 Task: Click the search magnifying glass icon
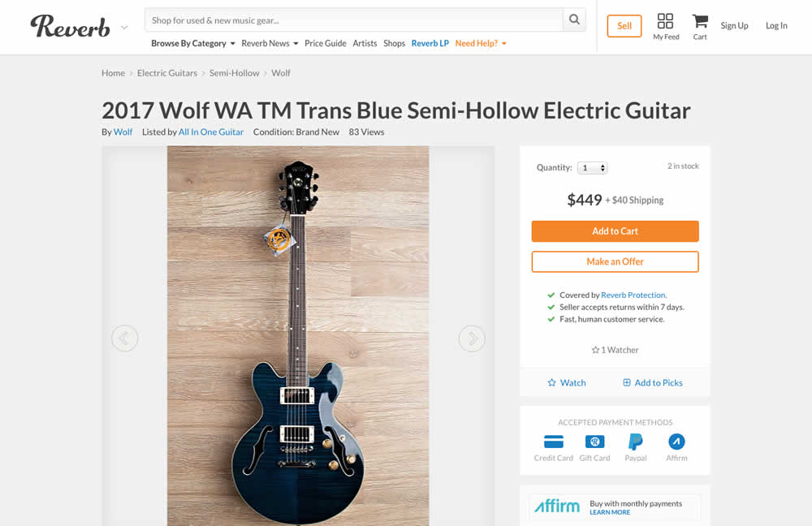pyautogui.click(x=574, y=20)
